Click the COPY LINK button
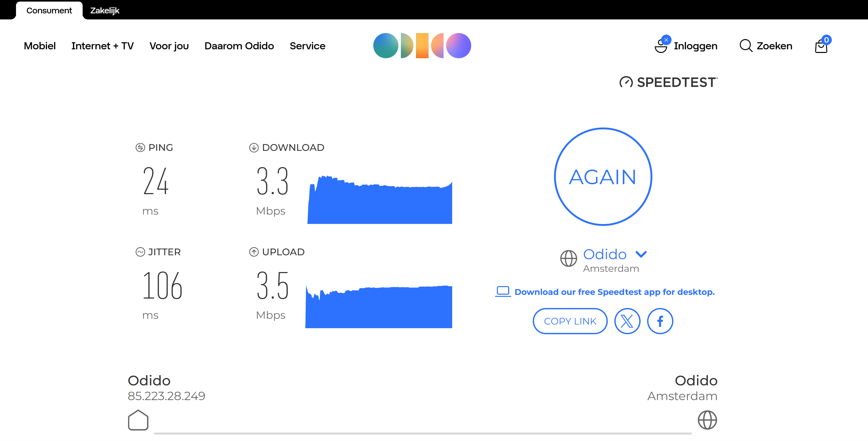 [570, 321]
